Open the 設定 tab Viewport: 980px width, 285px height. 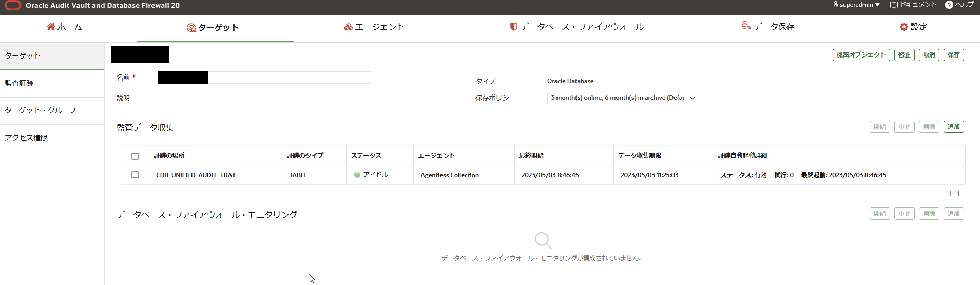pyautogui.click(x=913, y=27)
